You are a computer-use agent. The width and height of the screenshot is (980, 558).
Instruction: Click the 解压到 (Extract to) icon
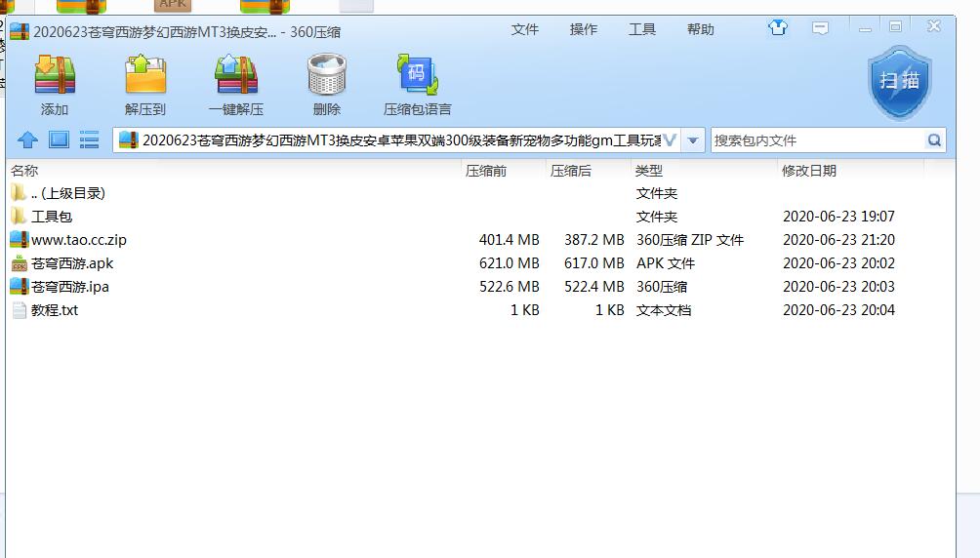click(145, 84)
